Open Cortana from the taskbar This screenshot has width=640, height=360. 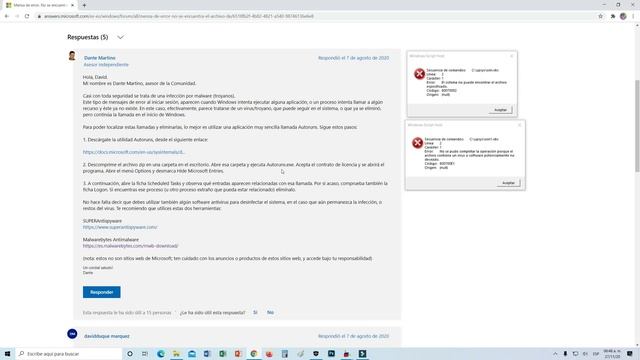click(130, 353)
